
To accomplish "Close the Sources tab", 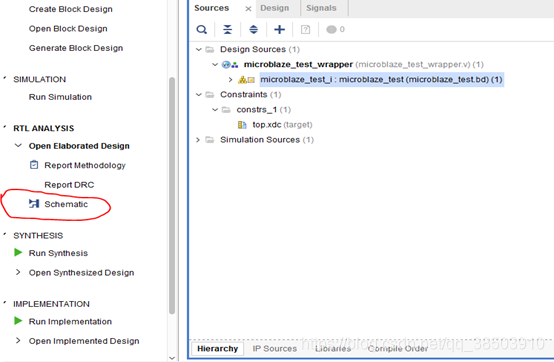I will point(248,9).
